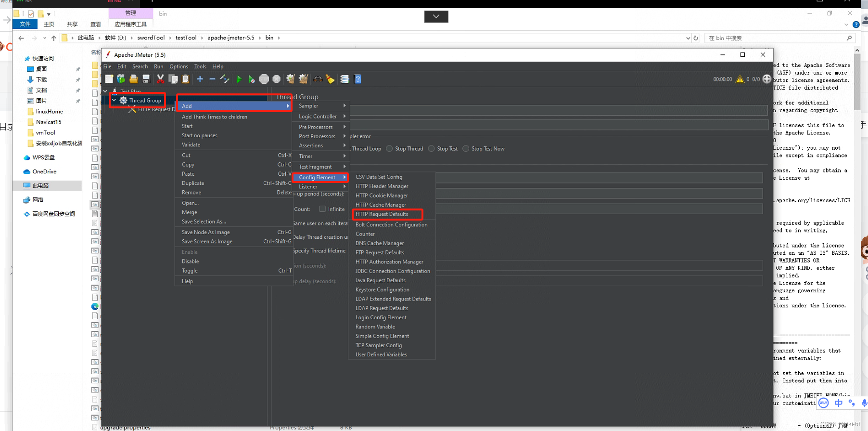868x431 pixels.
Task: Click the Open file folder icon in JMeter toolbar
Action: pyautogui.click(x=134, y=79)
